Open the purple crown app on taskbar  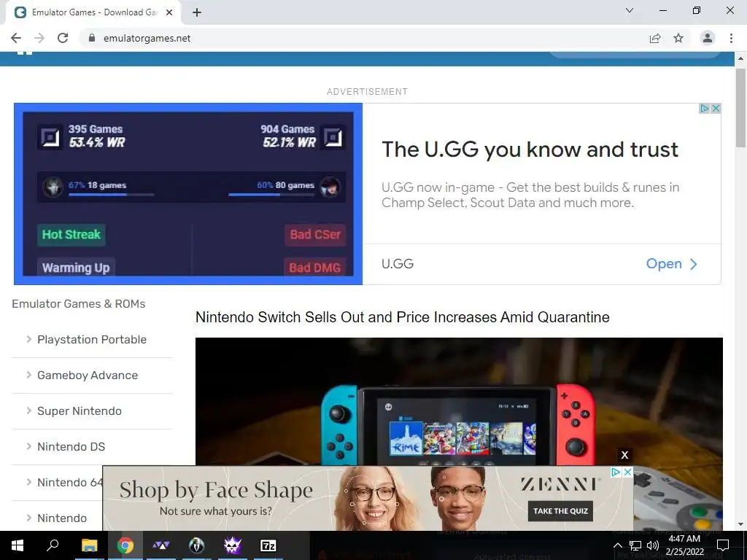click(x=233, y=545)
